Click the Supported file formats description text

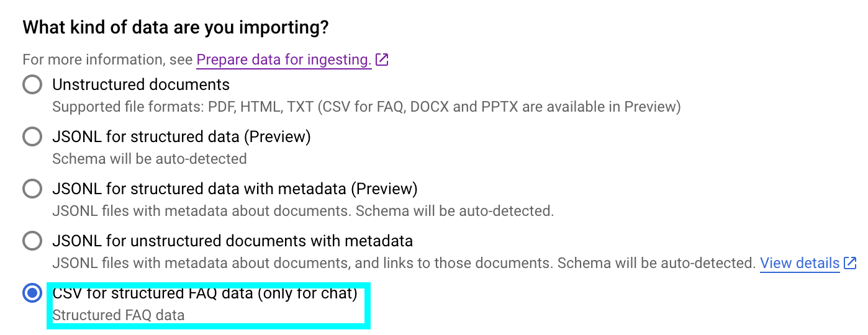click(x=366, y=107)
